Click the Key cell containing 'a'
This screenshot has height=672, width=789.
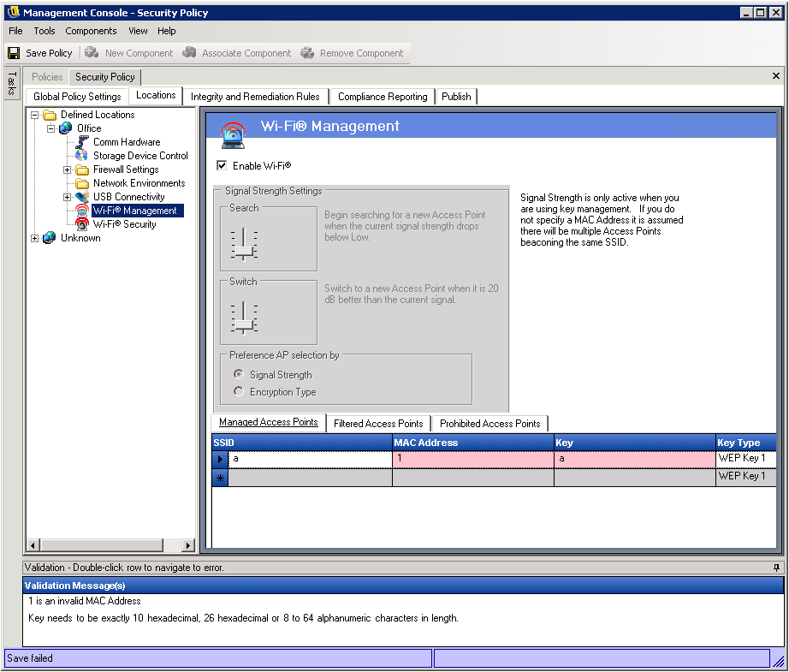pyautogui.click(x=634, y=459)
